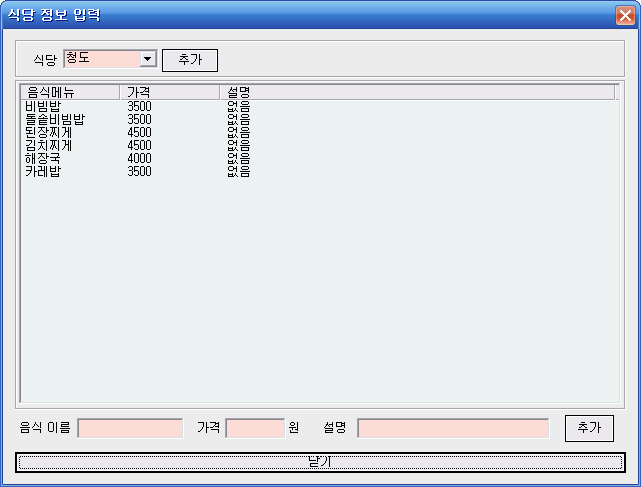The image size is (641, 487).
Task: Sort by the 설명 column header
Action: (417, 92)
